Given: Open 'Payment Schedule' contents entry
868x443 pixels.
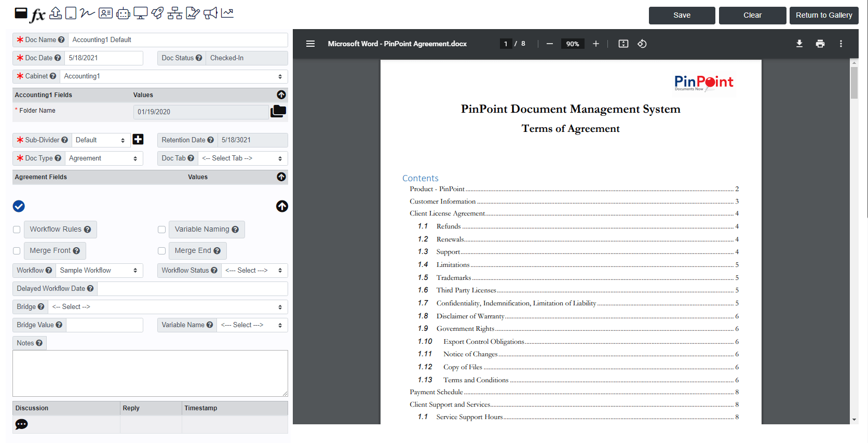Looking at the screenshot, I should [574, 392].
